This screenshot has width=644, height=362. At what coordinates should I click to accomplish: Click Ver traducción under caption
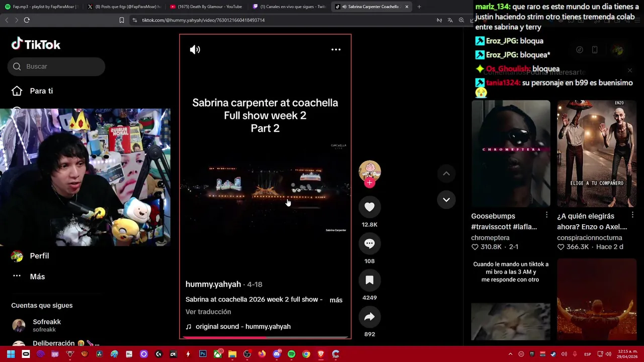(x=208, y=312)
